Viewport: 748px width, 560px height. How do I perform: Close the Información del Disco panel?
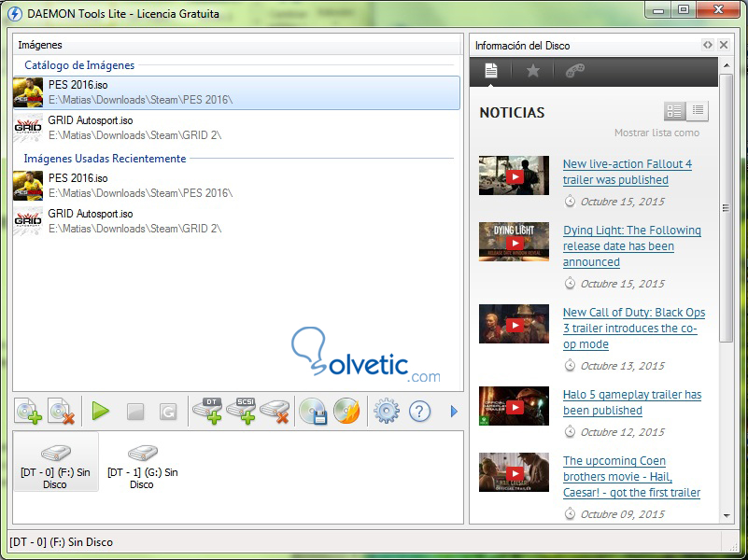pos(724,45)
